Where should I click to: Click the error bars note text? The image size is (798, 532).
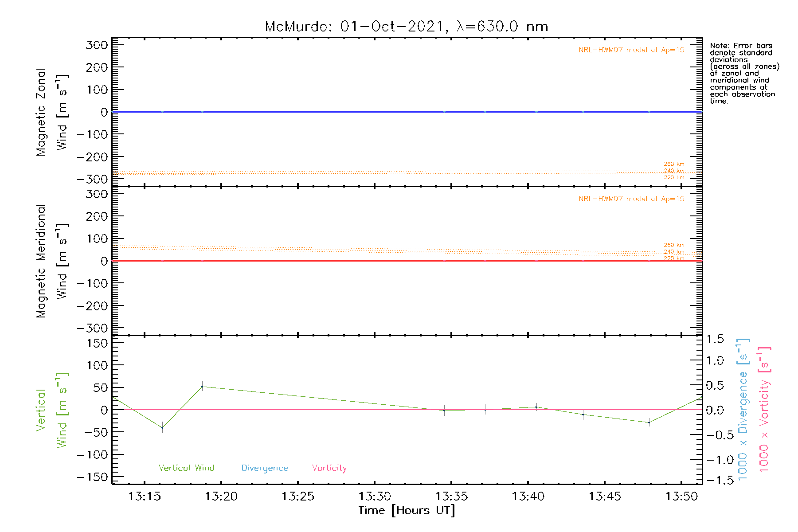744,73
